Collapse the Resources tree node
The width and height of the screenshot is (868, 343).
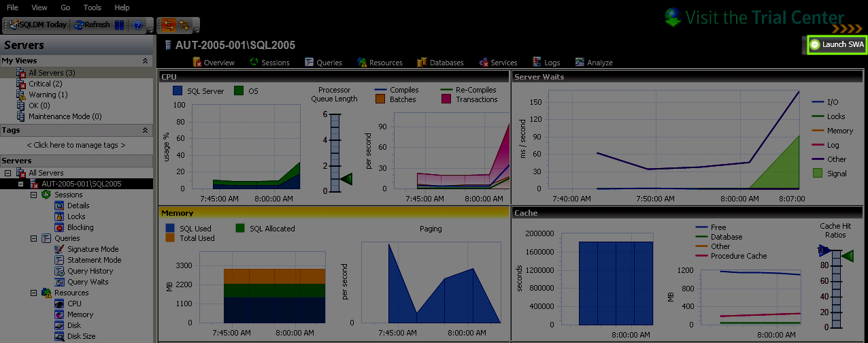tap(34, 293)
